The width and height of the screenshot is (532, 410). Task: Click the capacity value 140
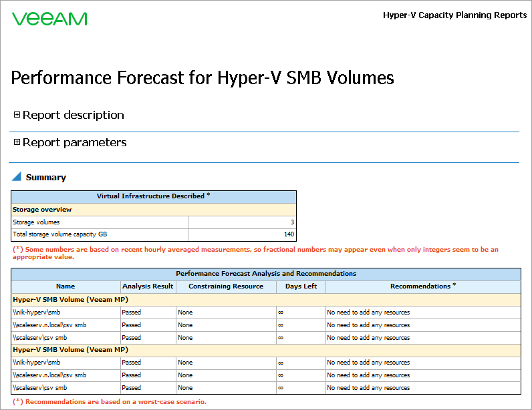289,234
